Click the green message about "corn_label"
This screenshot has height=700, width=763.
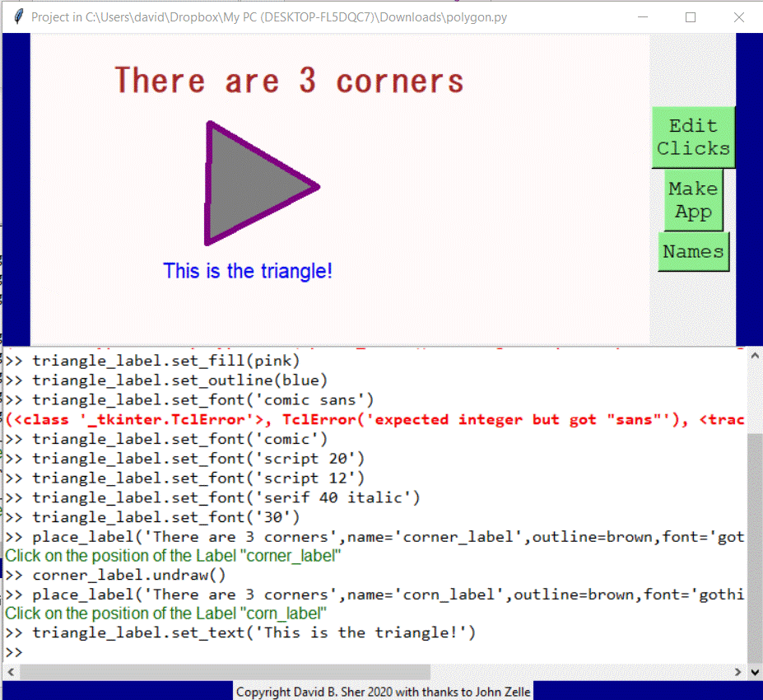(x=165, y=614)
